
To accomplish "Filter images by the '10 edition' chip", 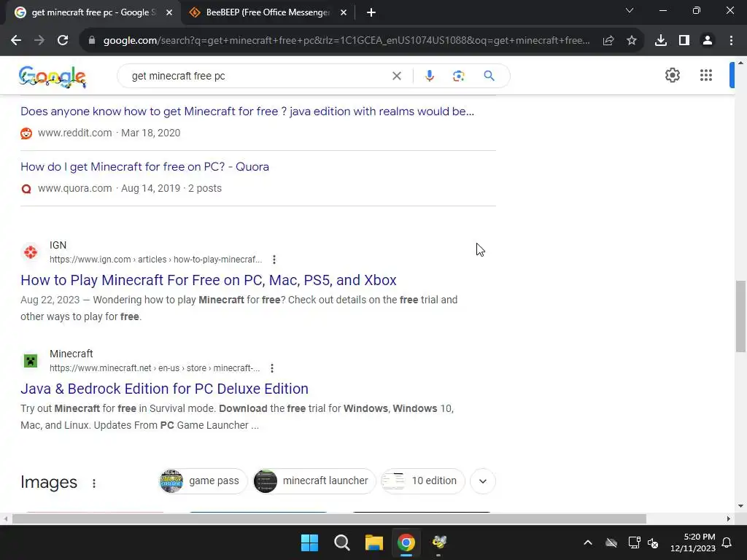I will [x=422, y=481].
